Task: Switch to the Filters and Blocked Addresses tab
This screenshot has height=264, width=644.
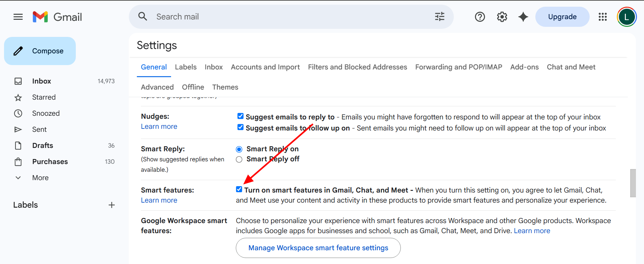Action: 357,67
